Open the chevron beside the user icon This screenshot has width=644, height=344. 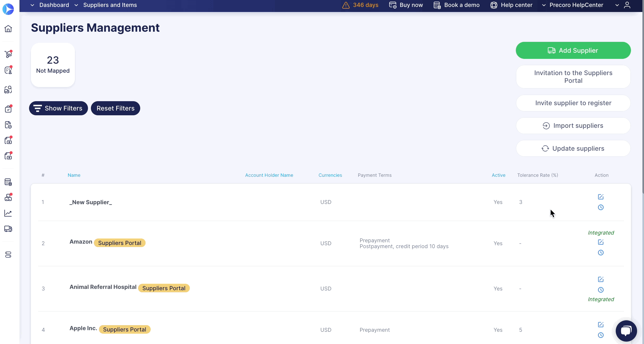(x=617, y=5)
